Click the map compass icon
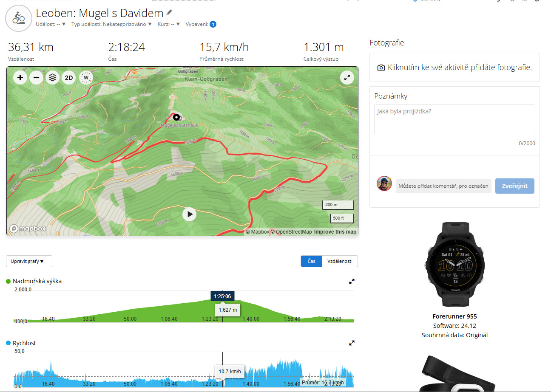Screen dimensions: 551x392 tap(86, 78)
